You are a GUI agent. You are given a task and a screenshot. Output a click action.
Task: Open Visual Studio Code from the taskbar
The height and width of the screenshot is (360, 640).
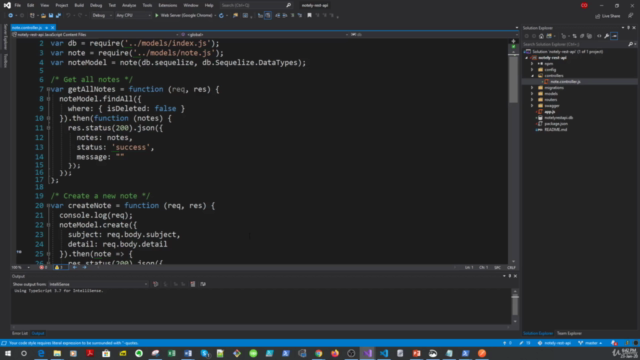(x=384, y=353)
